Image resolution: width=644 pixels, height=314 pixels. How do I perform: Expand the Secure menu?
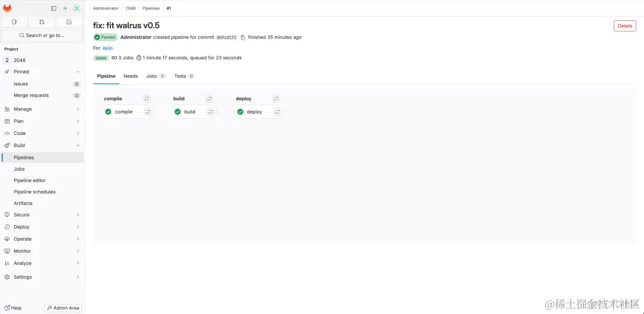tap(42, 214)
